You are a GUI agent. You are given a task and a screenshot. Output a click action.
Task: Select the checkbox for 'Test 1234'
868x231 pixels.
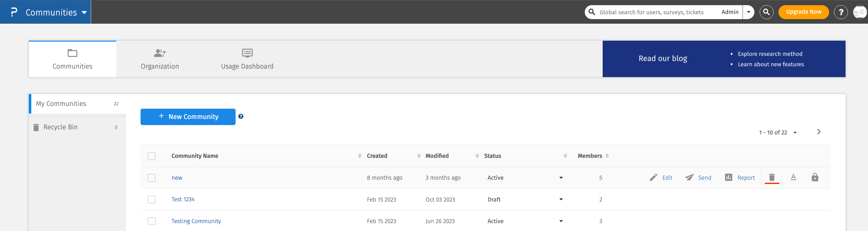pyautogui.click(x=151, y=199)
